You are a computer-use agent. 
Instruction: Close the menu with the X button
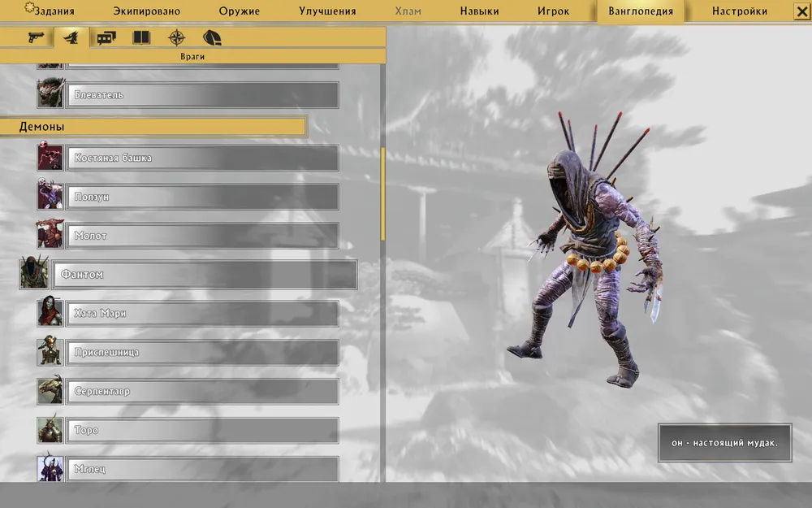(801, 11)
